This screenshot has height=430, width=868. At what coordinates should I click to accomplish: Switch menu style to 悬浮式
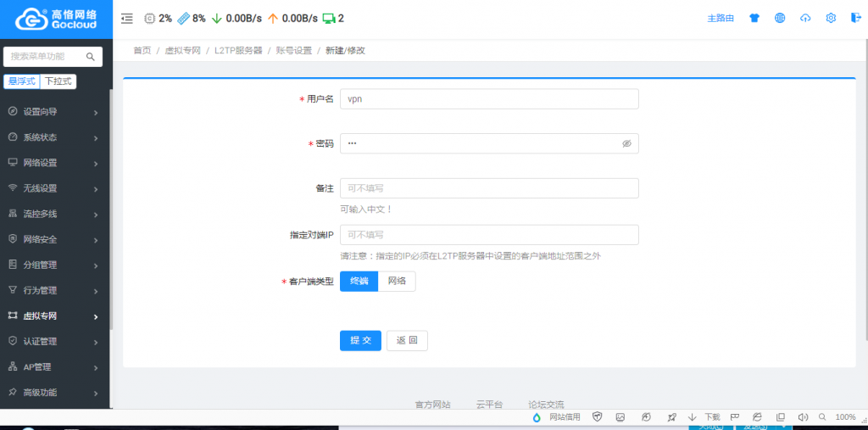click(22, 81)
